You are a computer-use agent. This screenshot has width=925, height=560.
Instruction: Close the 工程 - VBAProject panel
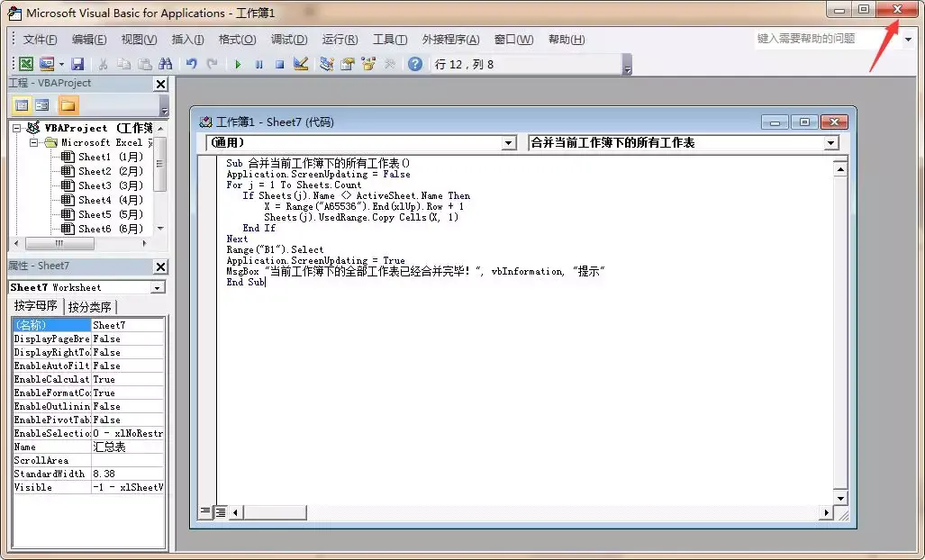[160, 85]
